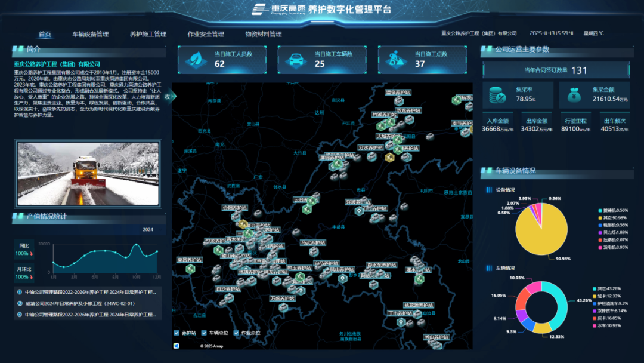Viewport: 644px width, 363px height.
Task: Go to 作业安全管理 in navigation
Action: [x=206, y=35]
